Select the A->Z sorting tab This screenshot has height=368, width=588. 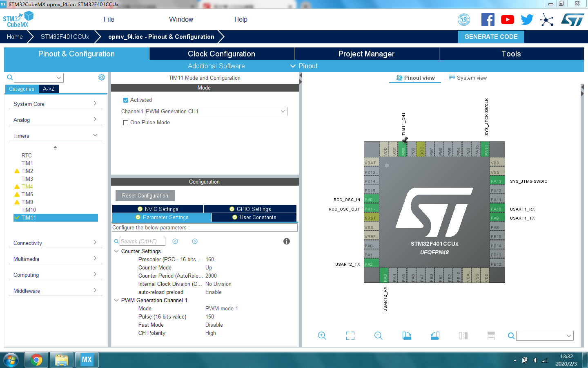coord(49,89)
